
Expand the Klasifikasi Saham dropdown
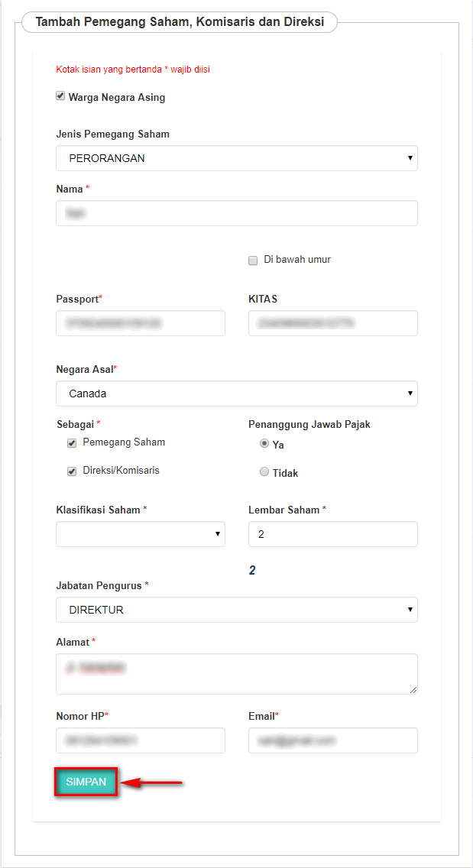click(140, 534)
